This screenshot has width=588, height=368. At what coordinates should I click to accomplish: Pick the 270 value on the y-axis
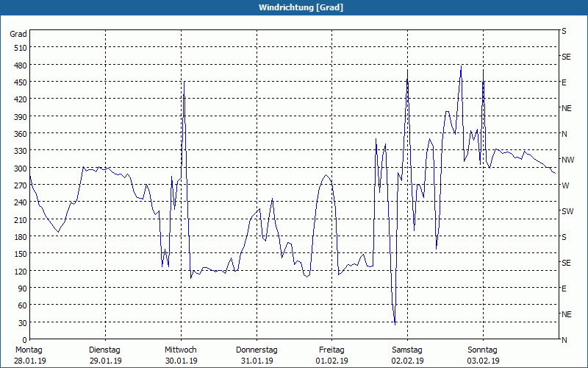coord(21,185)
